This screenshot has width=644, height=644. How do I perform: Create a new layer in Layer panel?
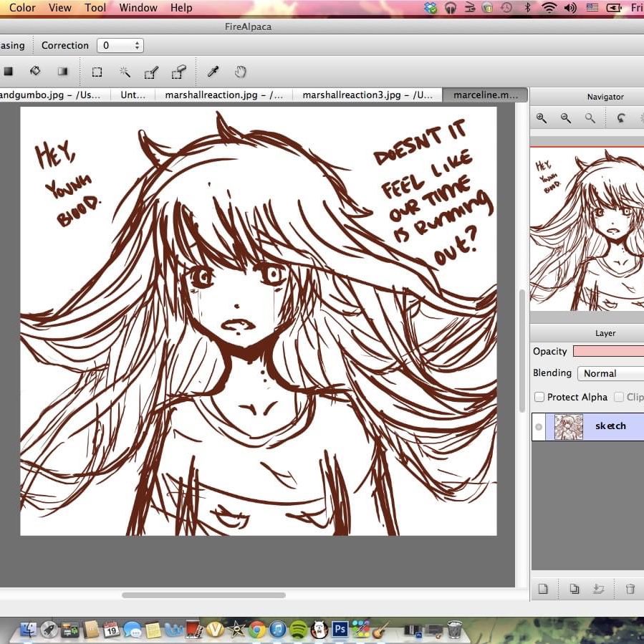pos(543,589)
